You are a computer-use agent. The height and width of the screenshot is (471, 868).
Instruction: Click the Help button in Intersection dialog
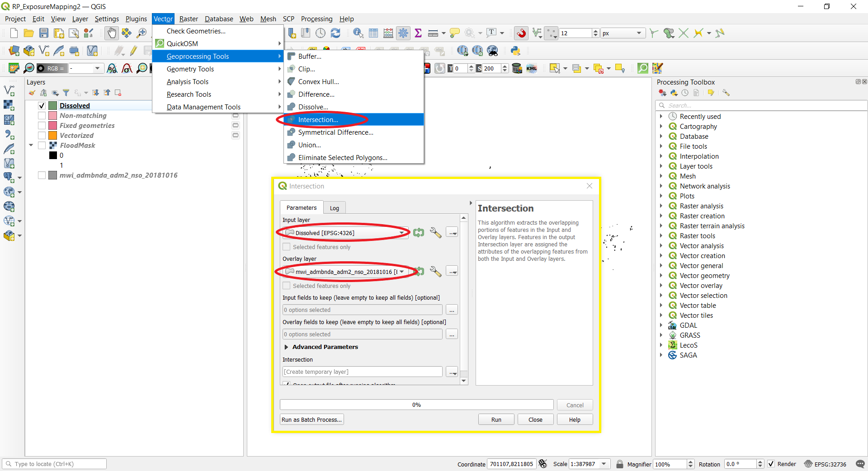tap(574, 419)
